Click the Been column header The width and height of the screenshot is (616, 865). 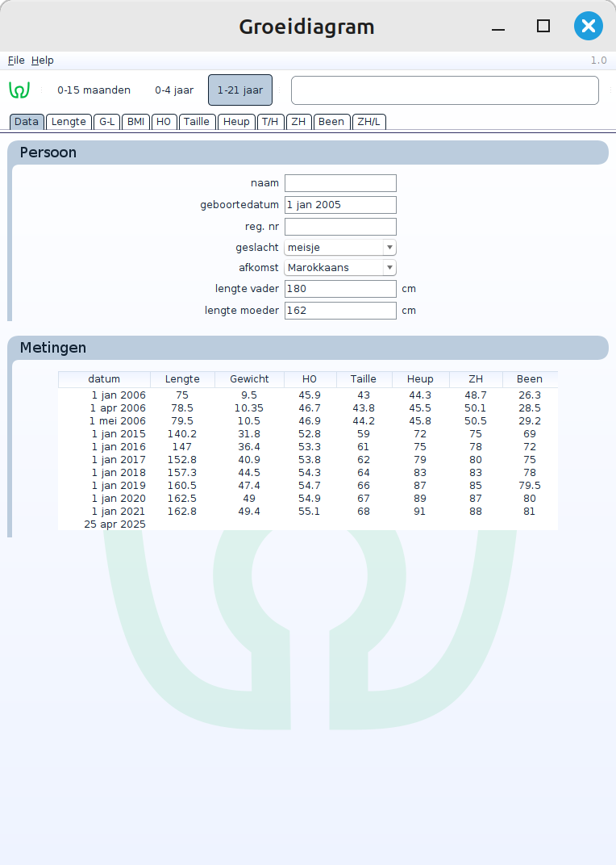(530, 379)
